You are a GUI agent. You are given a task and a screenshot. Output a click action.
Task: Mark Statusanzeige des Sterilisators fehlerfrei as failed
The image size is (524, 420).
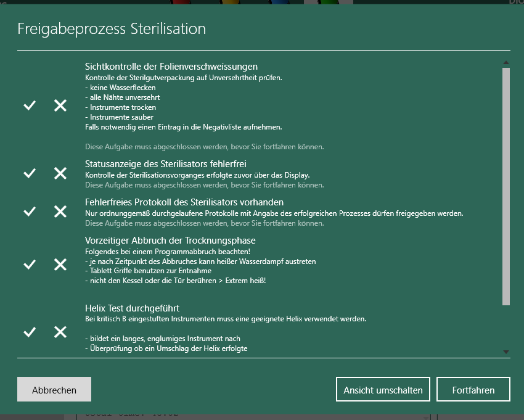tap(60, 173)
